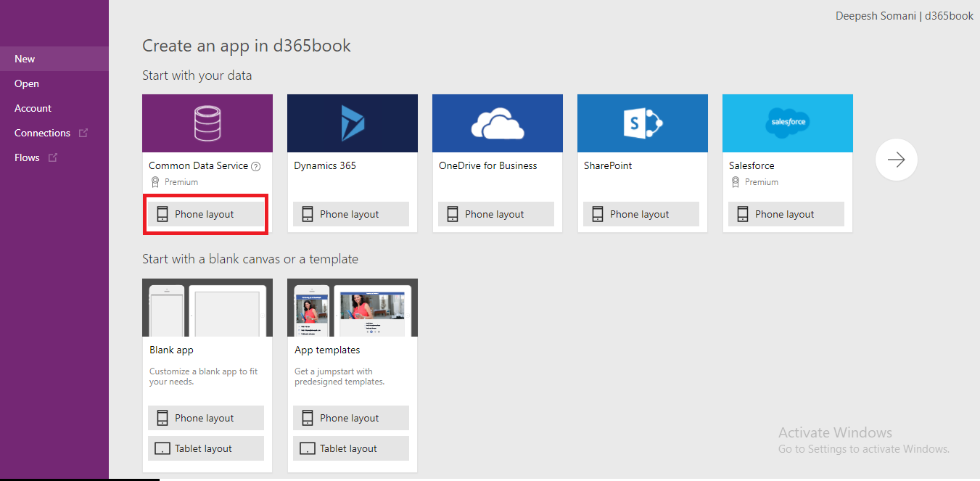This screenshot has height=481, width=980.
Task: Click the Blank app card title
Action: (x=171, y=350)
